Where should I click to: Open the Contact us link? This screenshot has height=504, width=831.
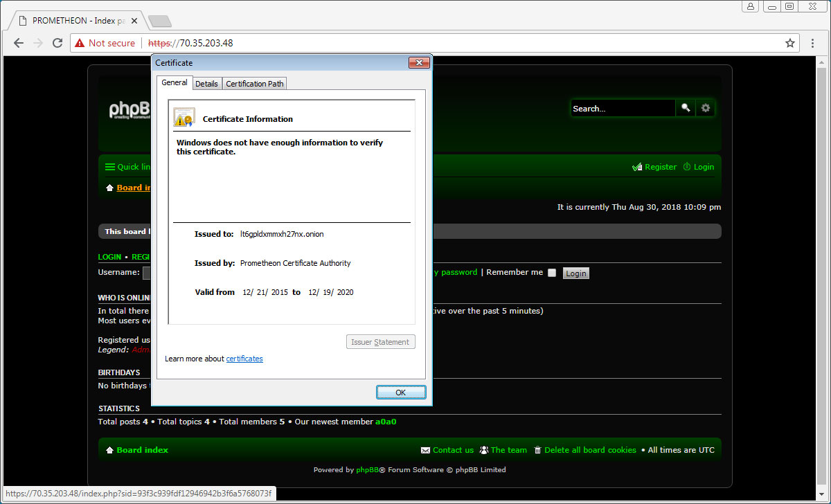tap(453, 450)
